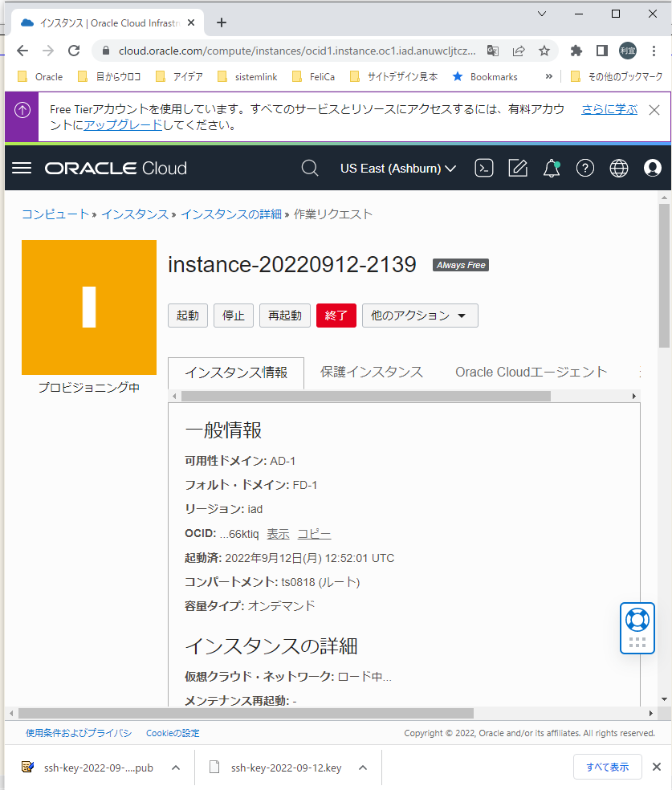Show more bookmarks with the chevron
The image size is (672, 790).
coord(548,76)
